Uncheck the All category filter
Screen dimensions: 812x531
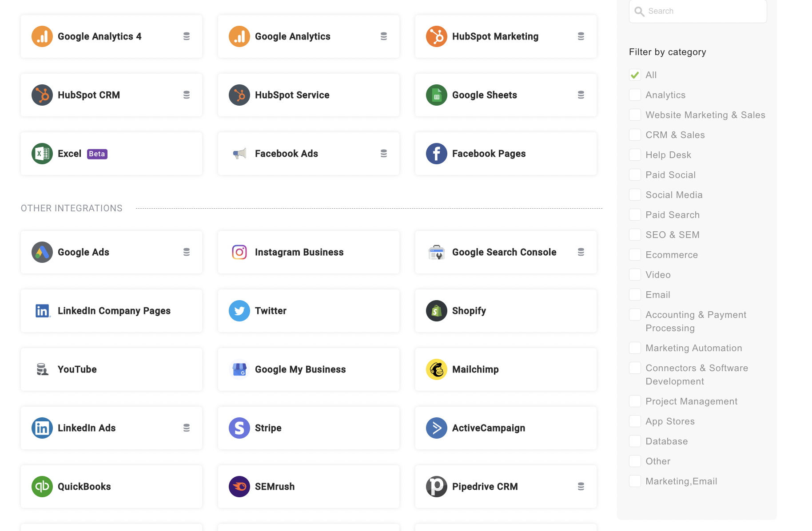[635, 75]
